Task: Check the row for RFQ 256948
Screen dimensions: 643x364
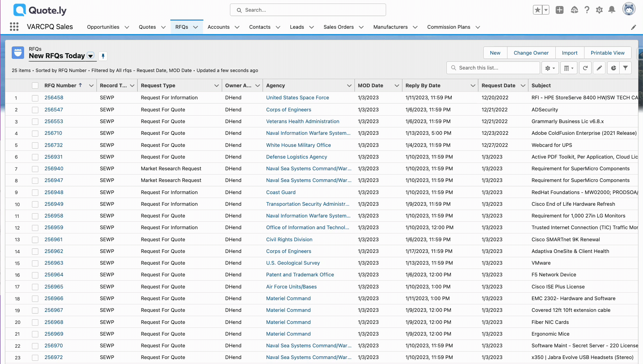Action: coord(35,193)
